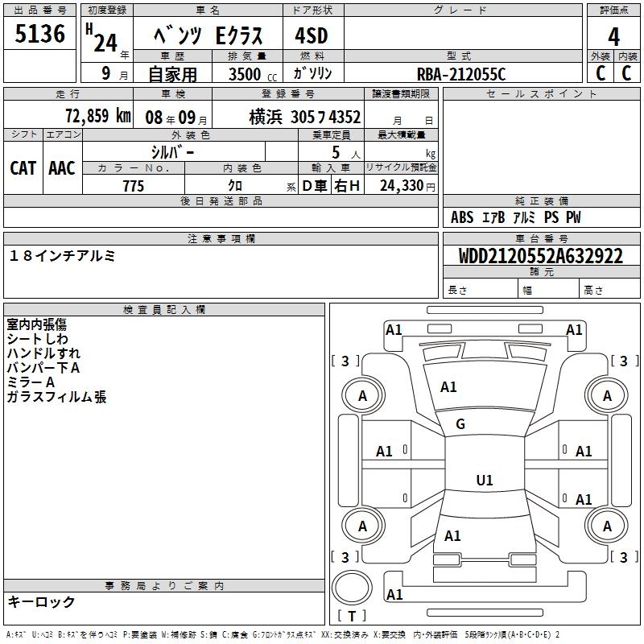Screen dimensions: 644x644
Task: Click the empty spare tire circle above [T]
Action: [x=352, y=588]
